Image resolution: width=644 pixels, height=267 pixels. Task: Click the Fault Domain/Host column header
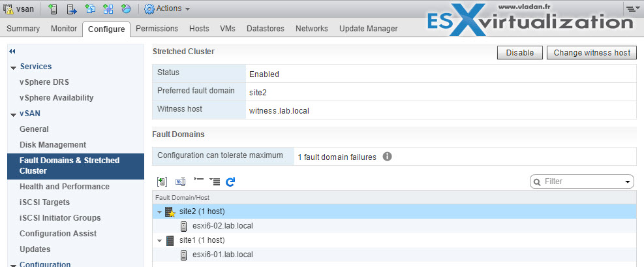tap(394, 198)
